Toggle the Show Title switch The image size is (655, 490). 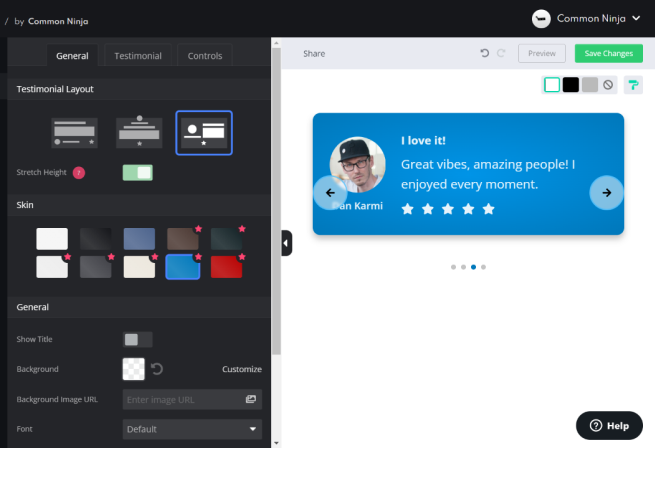point(137,339)
